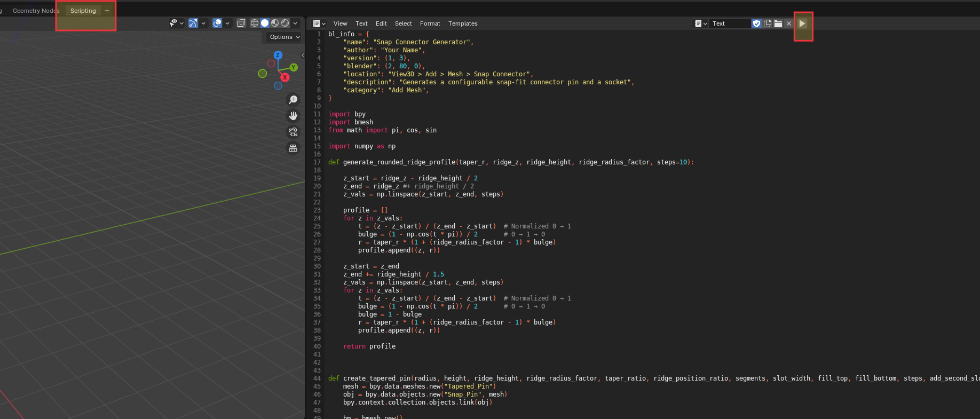
Task: Run the script with the play button
Action: [x=802, y=23]
